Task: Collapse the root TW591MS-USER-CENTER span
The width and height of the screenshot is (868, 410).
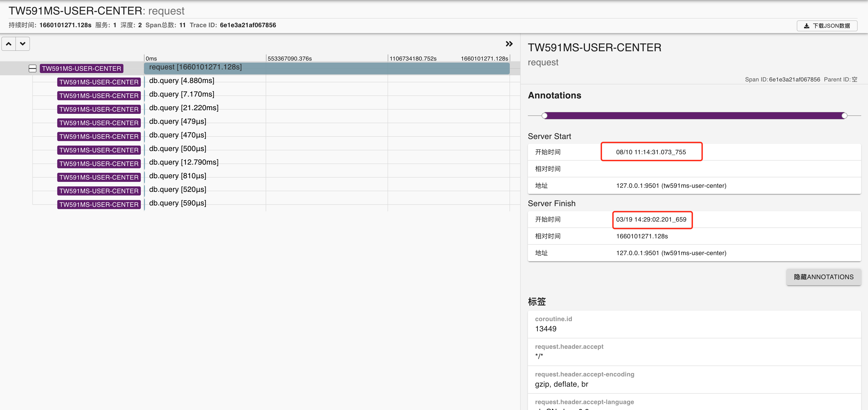Action: 32,68
